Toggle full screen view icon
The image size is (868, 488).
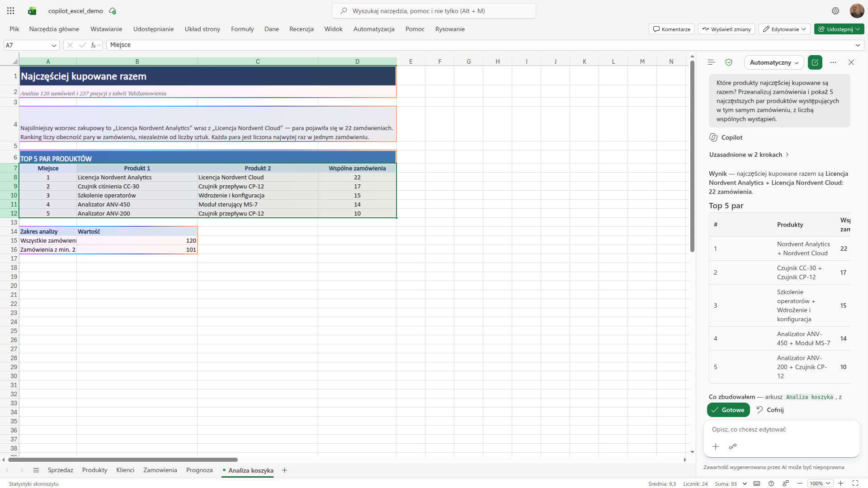coord(855,483)
